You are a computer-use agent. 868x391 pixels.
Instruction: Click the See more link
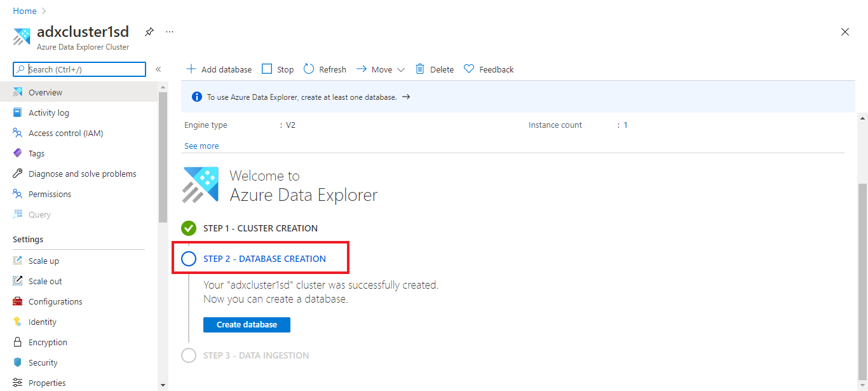[x=201, y=146]
